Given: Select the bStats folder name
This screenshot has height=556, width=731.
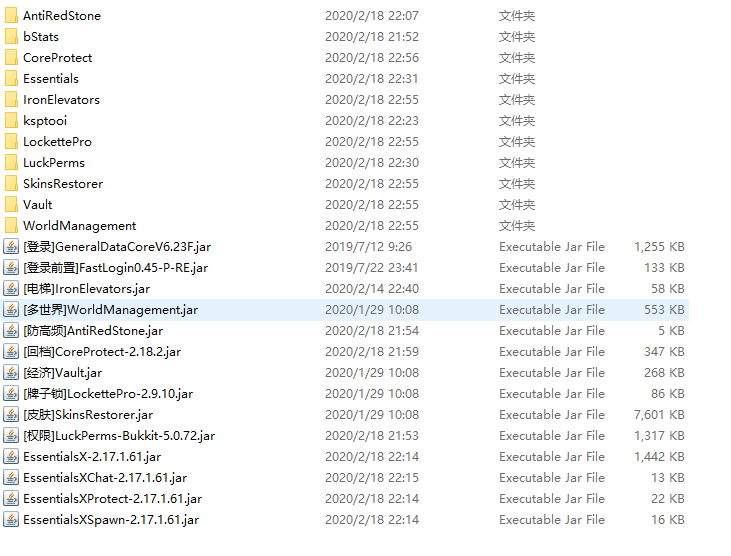Looking at the screenshot, I should tap(41, 36).
